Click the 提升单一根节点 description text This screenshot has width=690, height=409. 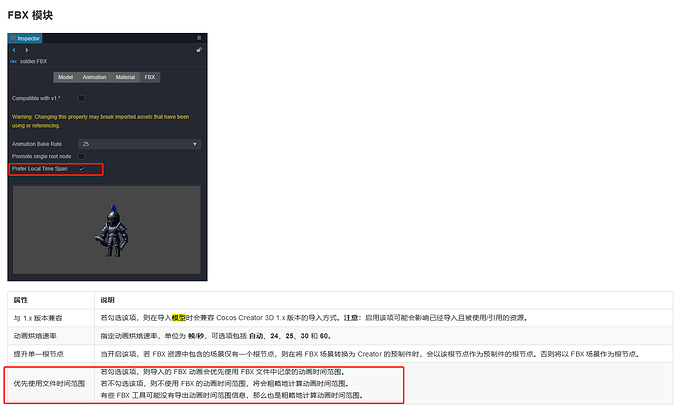[x=370, y=354]
